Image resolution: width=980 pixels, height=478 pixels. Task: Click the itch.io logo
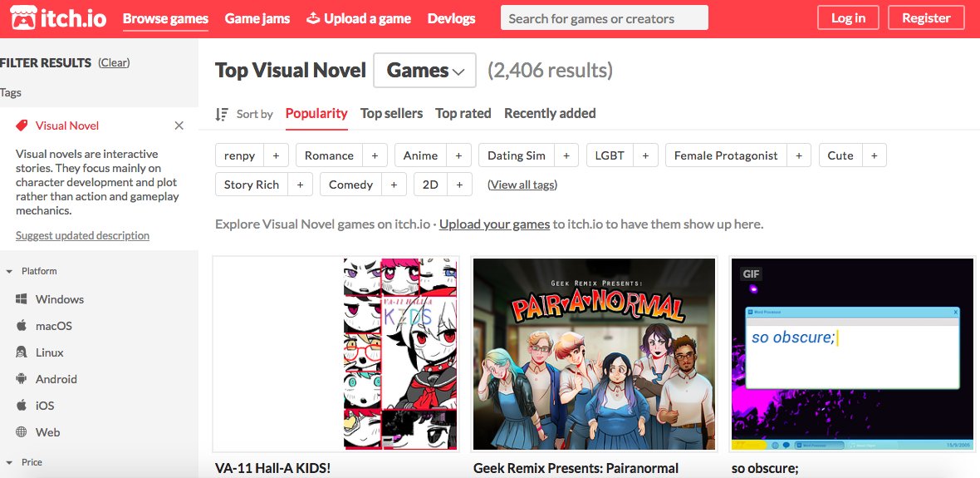pos(58,18)
